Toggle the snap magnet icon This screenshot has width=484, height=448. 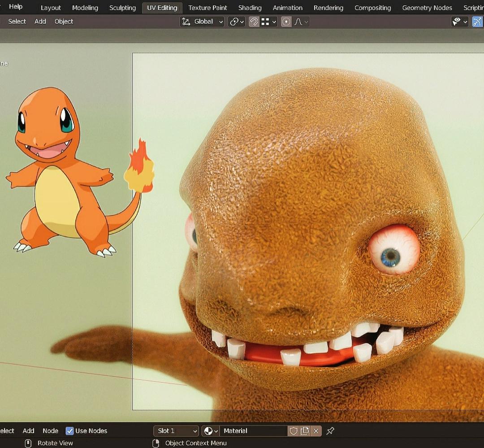[x=254, y=22]
